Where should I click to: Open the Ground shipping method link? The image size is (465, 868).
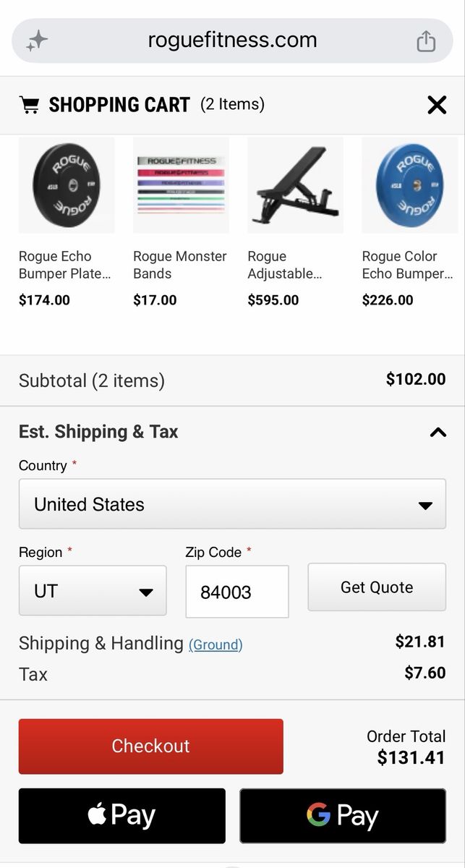click(216, 644)
